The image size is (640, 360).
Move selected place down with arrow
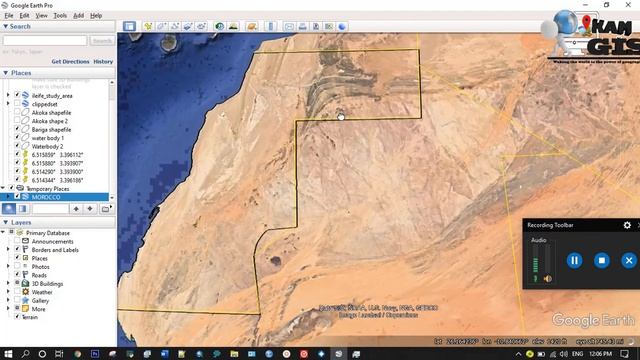pos(90,209)
